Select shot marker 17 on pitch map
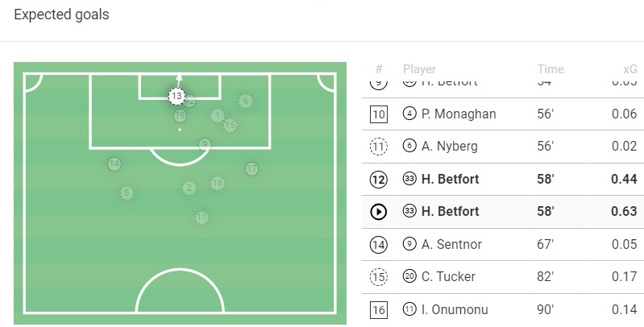Screen dimensions: 644x327 click(251, 168)
